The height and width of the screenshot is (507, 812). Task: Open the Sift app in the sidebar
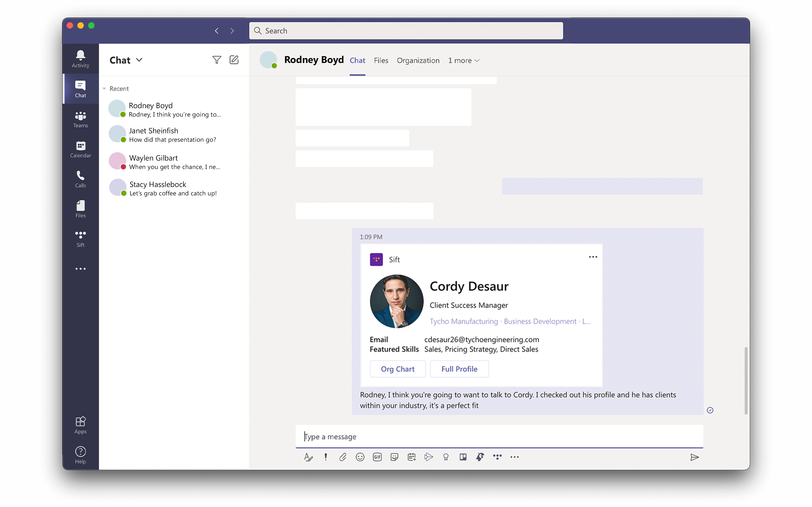[80, 238]
